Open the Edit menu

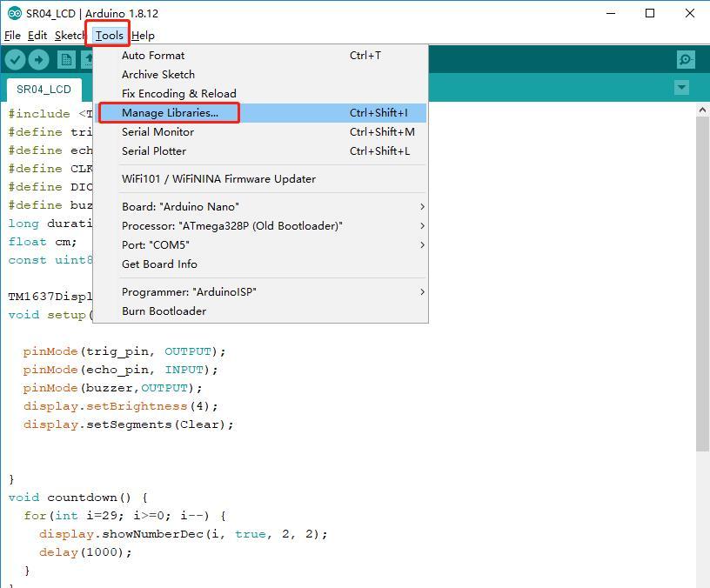point(37,36)
